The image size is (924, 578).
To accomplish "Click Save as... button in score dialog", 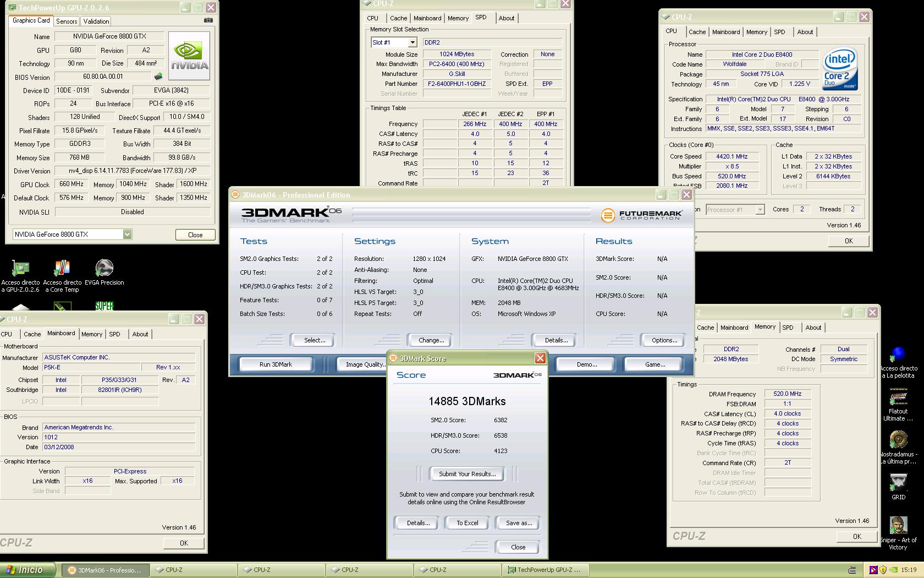I will [x=519, y=523].
